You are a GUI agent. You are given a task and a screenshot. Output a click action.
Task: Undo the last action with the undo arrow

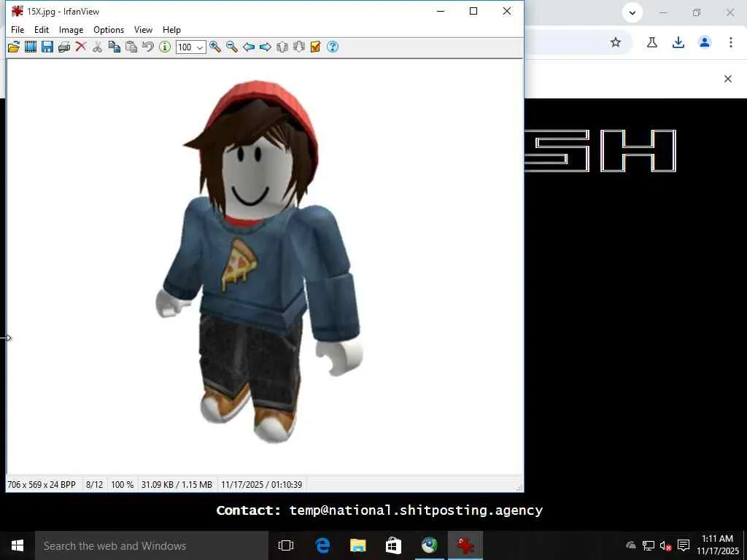[148, 47]
